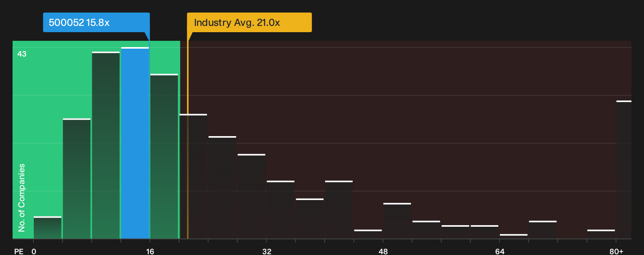Click the x-axis label 32
644x255 pixels.
click(267, 251)
